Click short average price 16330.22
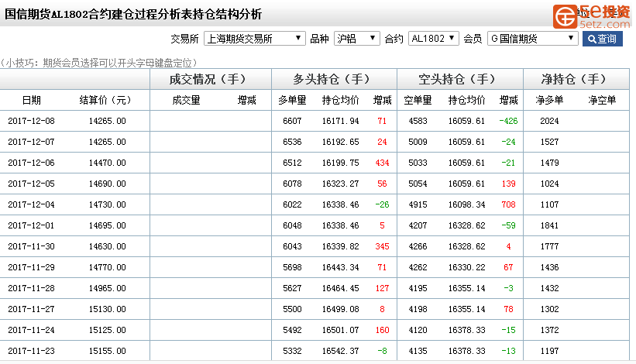 [x=466, y=267]
